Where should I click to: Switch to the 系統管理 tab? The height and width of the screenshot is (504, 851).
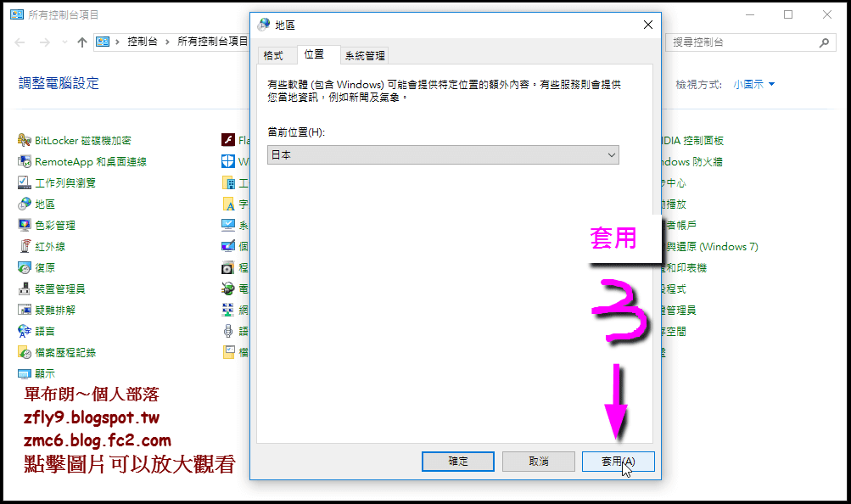365,55
